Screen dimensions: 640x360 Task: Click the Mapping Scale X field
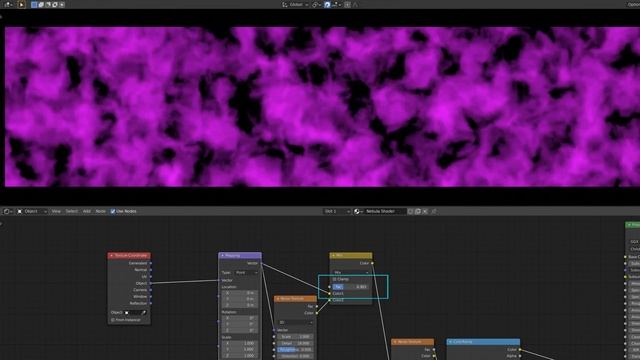240,343
